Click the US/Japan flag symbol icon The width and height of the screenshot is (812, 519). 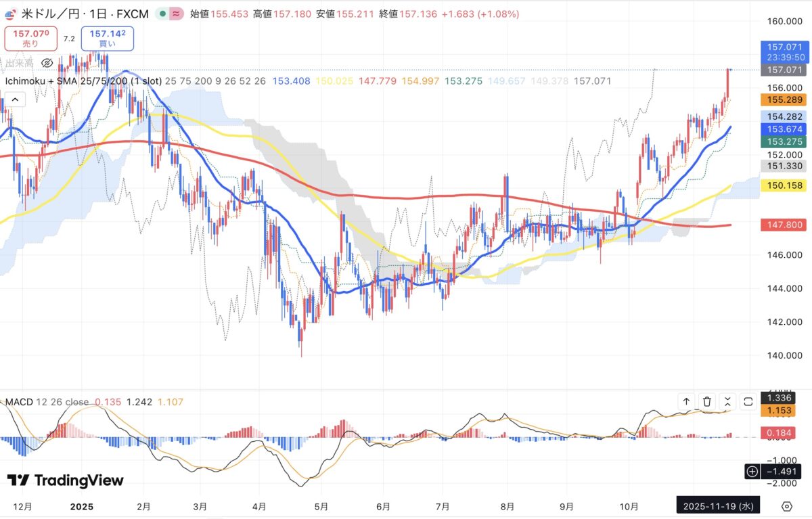tap(9, 14)
